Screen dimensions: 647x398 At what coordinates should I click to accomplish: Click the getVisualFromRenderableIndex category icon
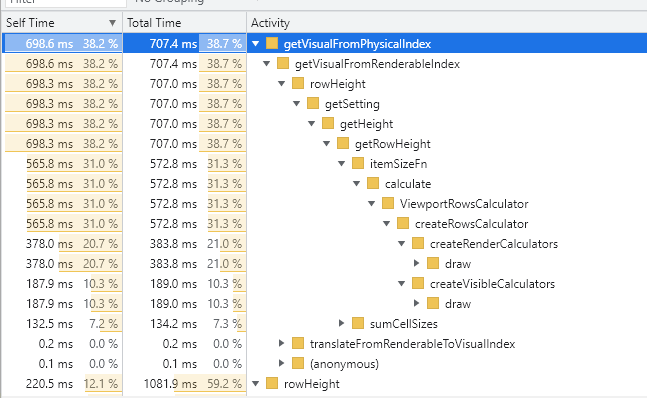(x=283, y=63)
